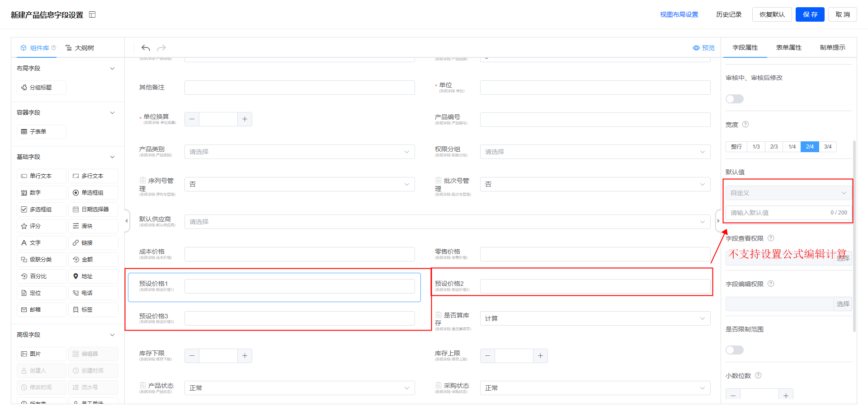Open 制单提示 tab

(832, 47)
